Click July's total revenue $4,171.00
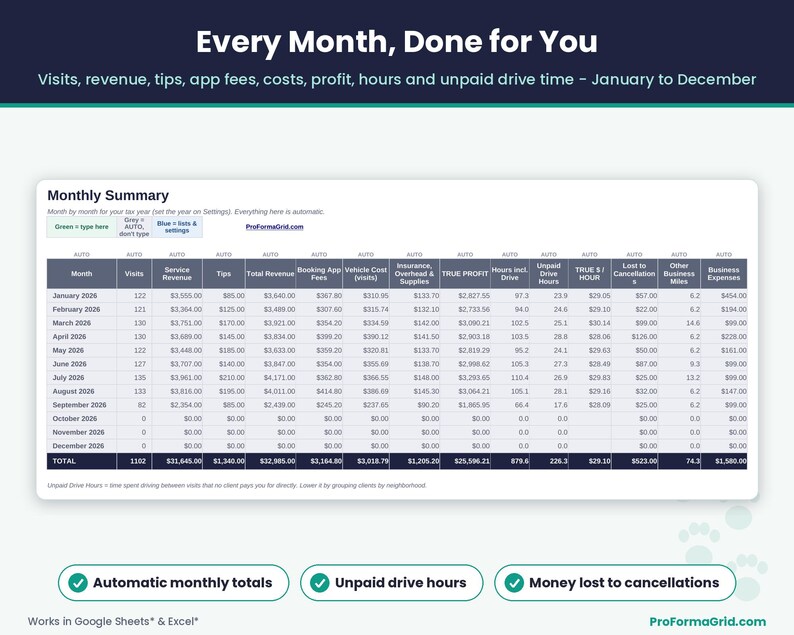 click(x=270, y=378)
